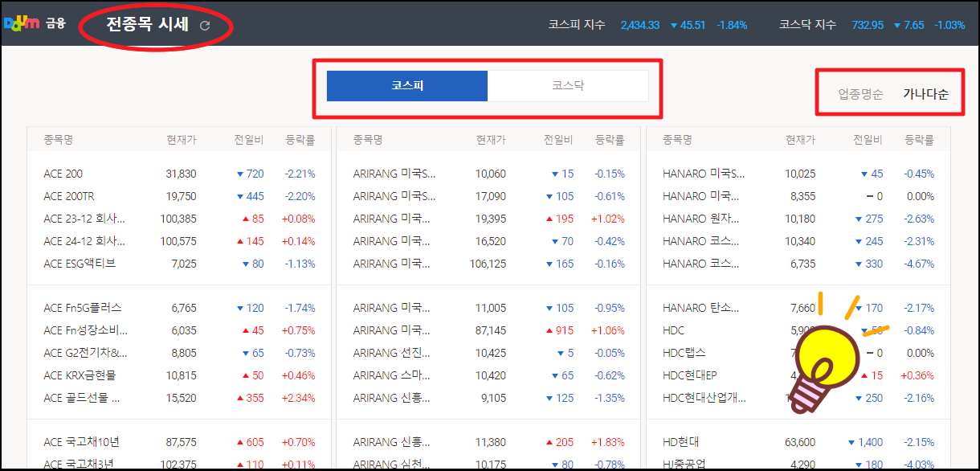
Task: Open the ACE KRX금현물 item
Action: [x=80, y=375]
